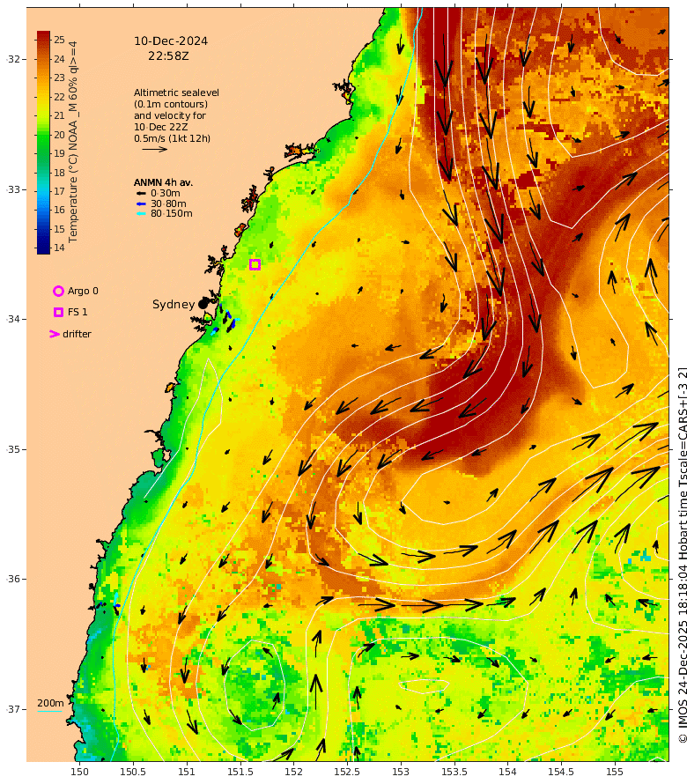This screenshot has width=687, height=784.
Task: Click the -32 latitude axis label
Action: 14,59
